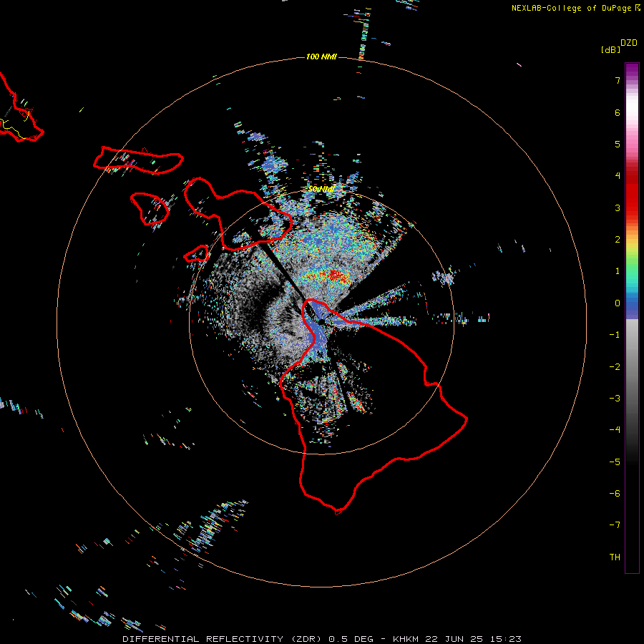
Task: Click the [dB] unit label
Action: pos(611,49)
